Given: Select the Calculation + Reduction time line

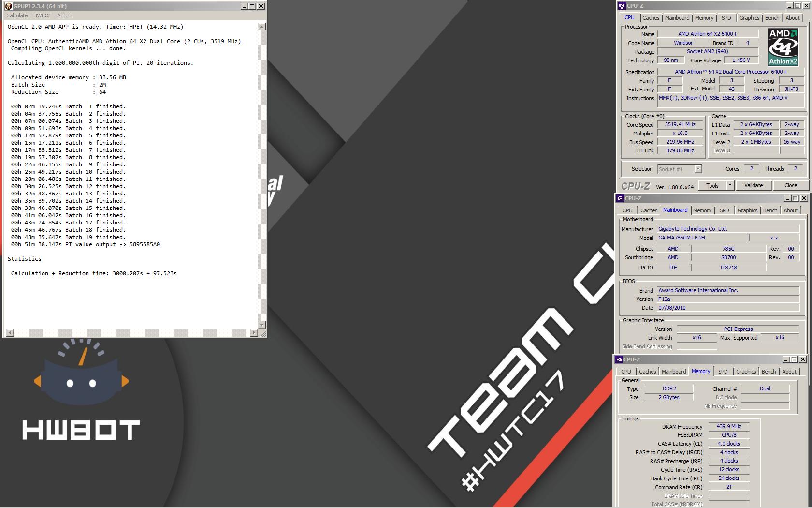Looking at the screenshot, I should pyautogui.click(x=94, y=273).
